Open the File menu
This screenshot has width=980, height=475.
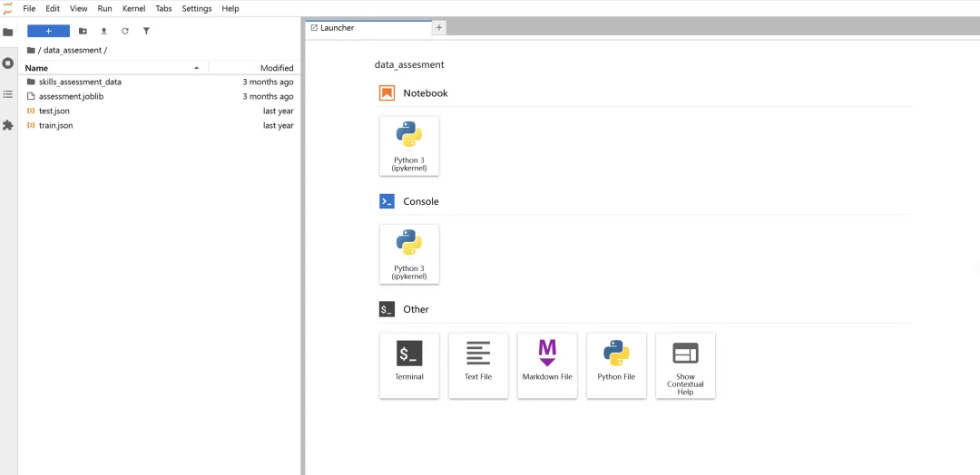29,9
